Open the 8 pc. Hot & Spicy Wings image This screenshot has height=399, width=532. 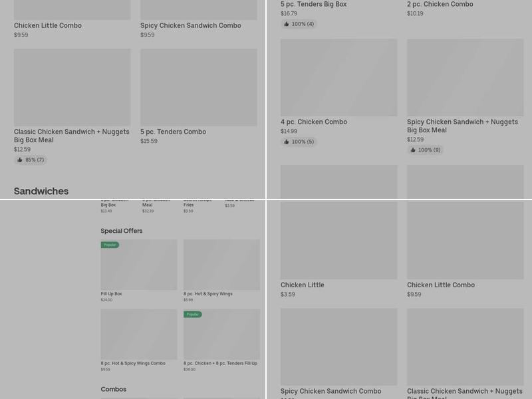coord(221,265)
